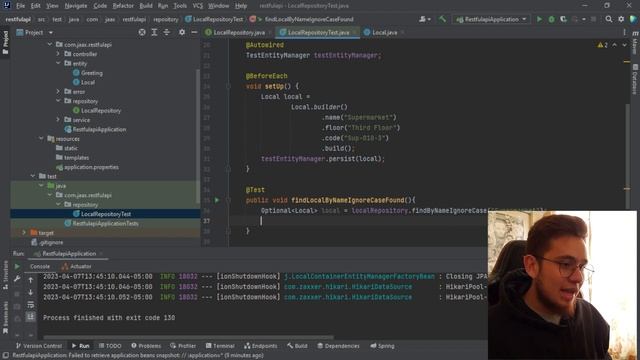Open the VCS menu
The image size is (640, 360).
pos(198,6)
